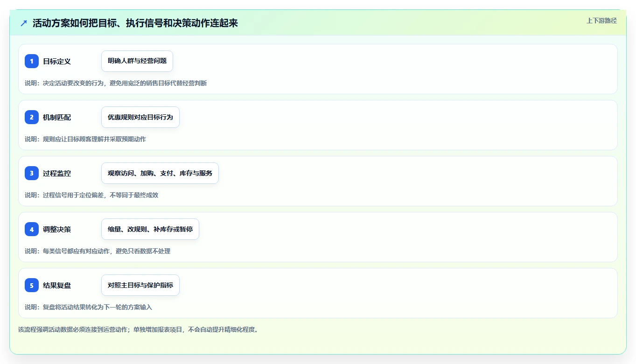
Task: Click the 调整决策 step title
Action: [57, 229]
